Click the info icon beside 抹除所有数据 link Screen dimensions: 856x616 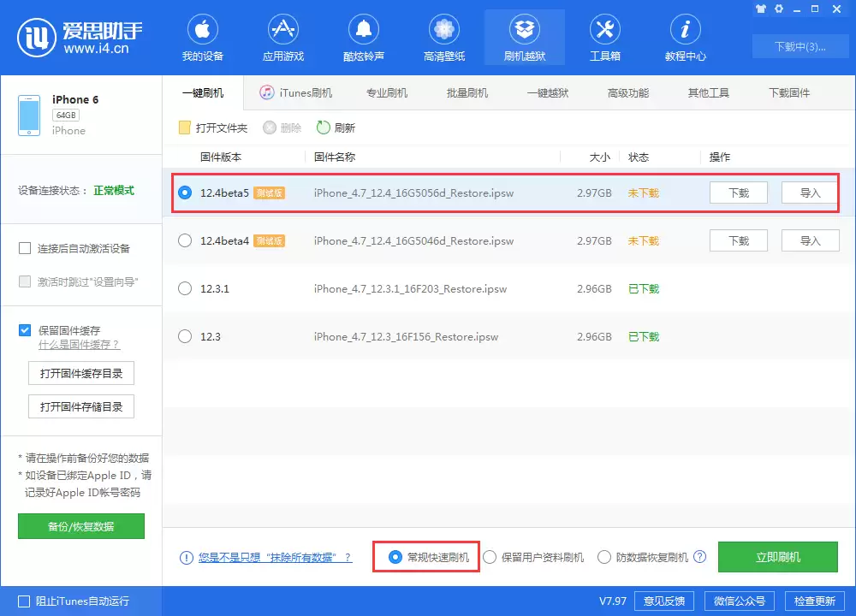point(186,558)
